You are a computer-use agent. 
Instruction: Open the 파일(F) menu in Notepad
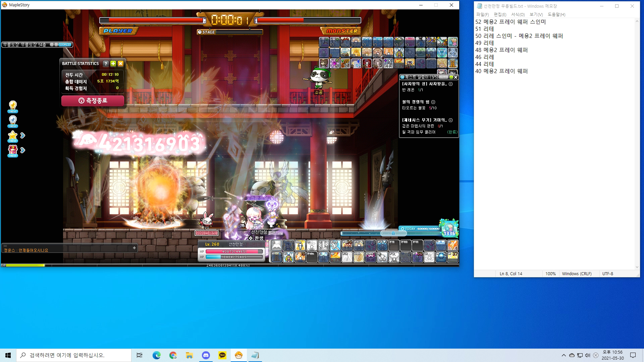tap(482, 14)
